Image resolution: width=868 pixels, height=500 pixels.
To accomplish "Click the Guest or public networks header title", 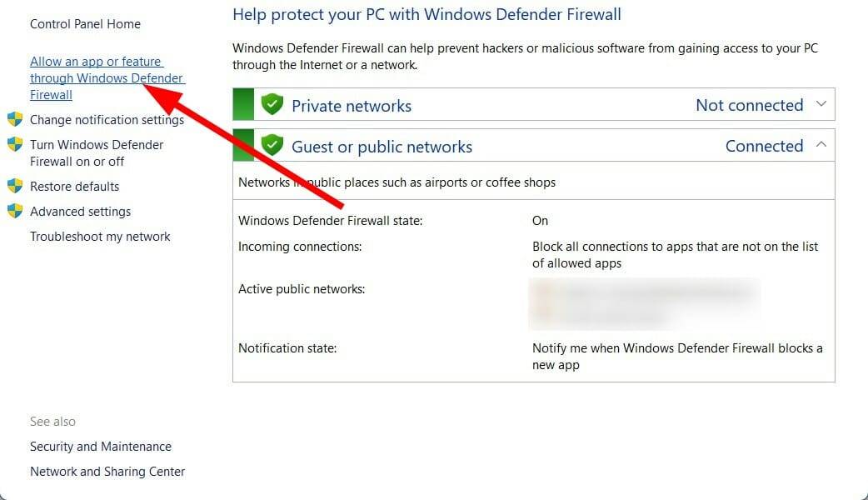I will pyautogui.click(x=382, y=147).
